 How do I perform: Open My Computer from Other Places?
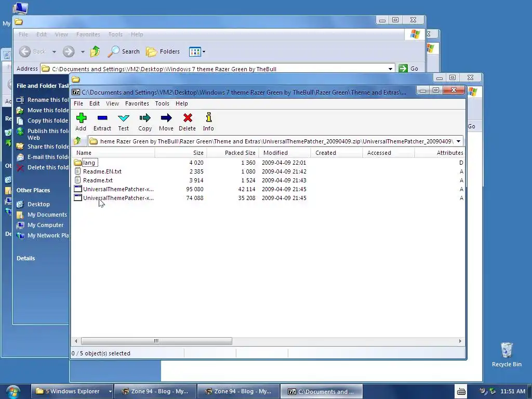pos(40,225)
